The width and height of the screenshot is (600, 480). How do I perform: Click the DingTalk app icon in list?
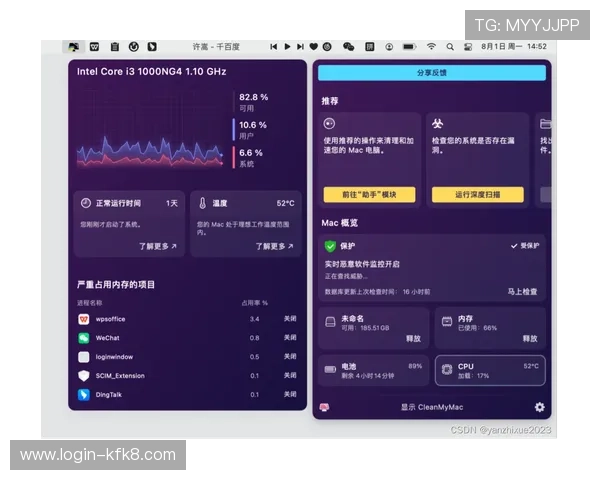[x=83, y=395]
